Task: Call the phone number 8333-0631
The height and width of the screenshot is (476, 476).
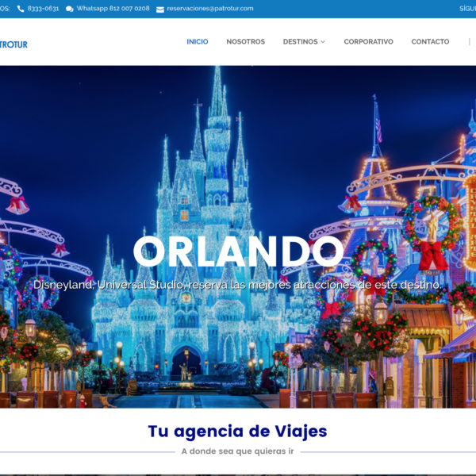Action: coord(43,9)
